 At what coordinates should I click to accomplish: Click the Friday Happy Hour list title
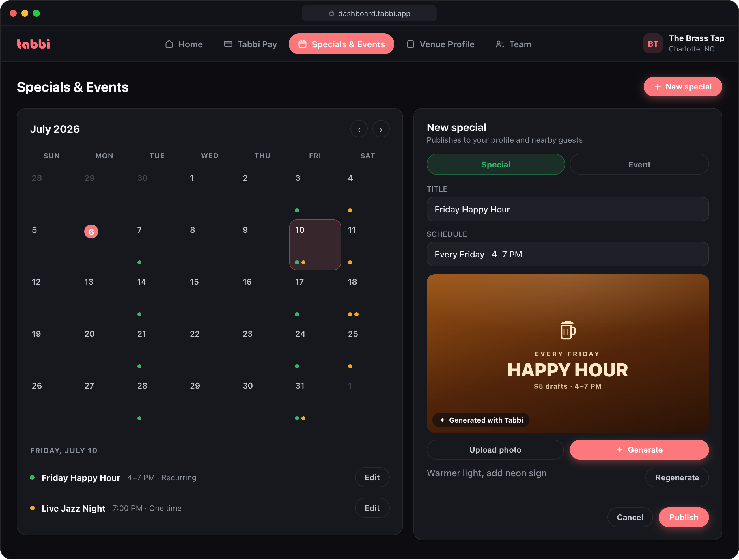pos(81,478)
